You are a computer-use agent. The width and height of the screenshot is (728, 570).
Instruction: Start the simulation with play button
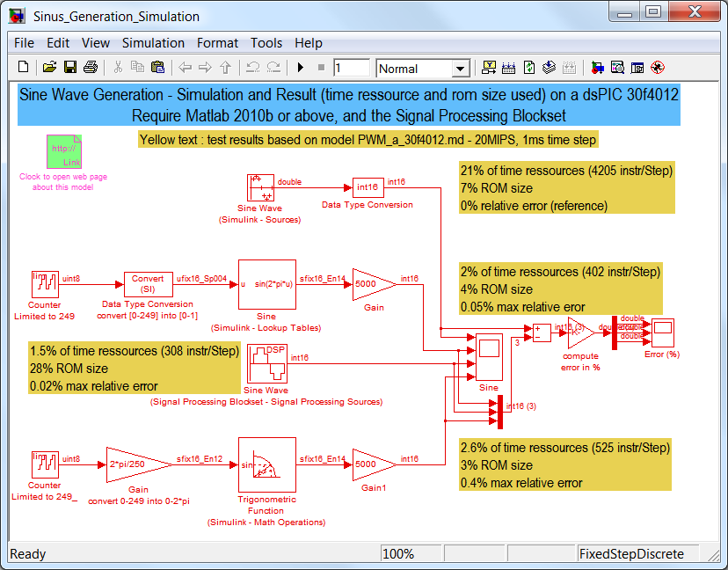pyautogui.click(x=301, y=68)
